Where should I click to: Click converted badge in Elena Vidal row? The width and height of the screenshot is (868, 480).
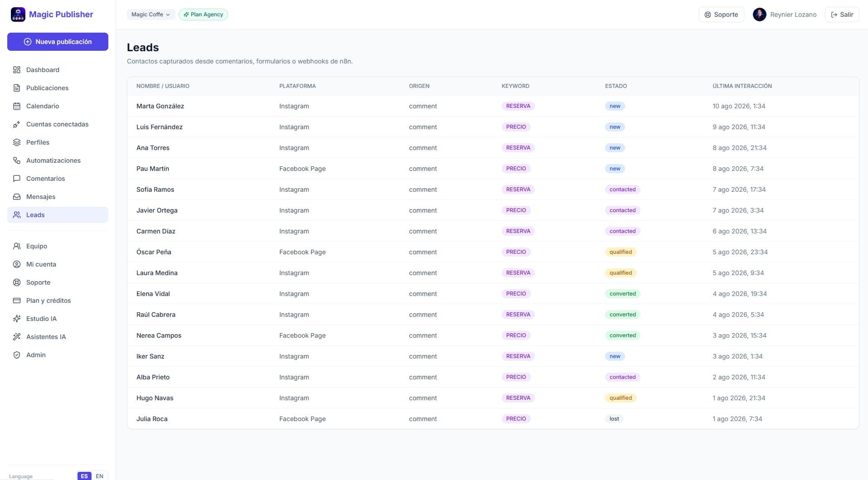click(622, 294)
